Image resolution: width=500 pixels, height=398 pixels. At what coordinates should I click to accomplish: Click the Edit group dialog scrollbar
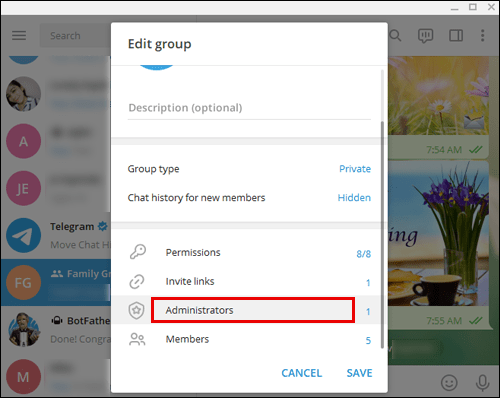382,235
